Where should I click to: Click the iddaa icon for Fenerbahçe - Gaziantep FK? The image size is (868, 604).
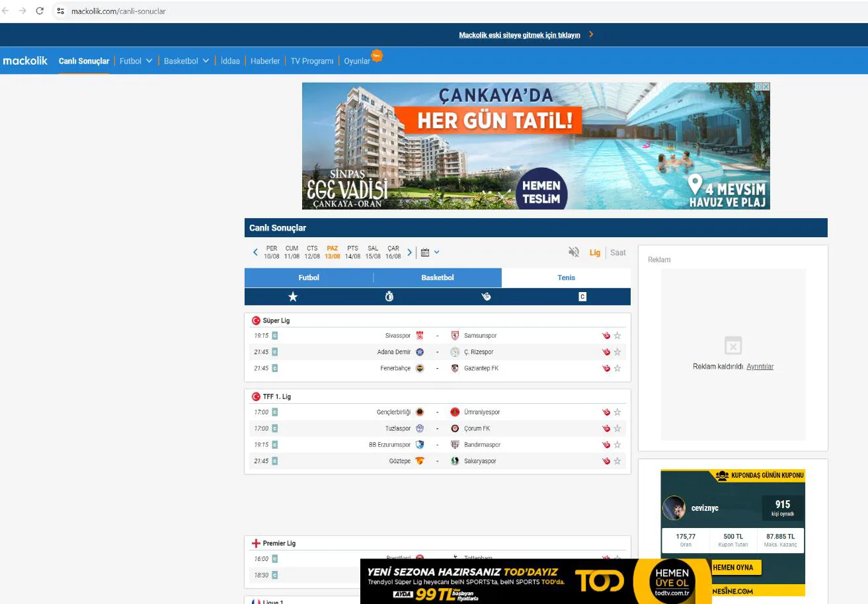pyautogui.click(x=605, y=368)
